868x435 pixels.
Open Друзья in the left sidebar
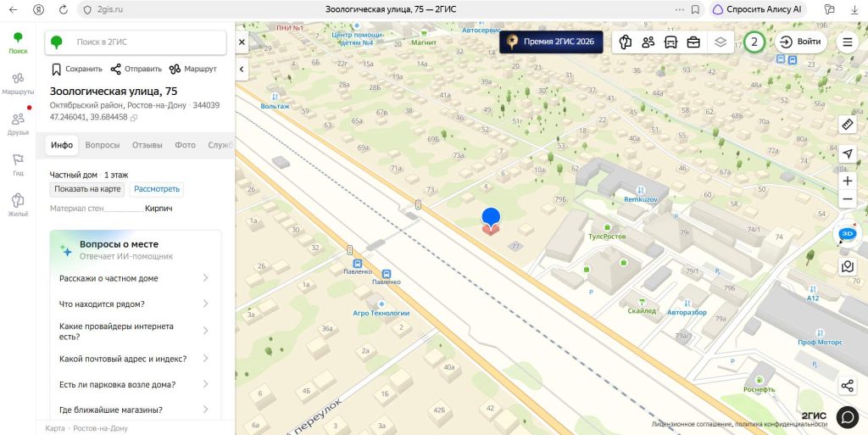(18, 124)
